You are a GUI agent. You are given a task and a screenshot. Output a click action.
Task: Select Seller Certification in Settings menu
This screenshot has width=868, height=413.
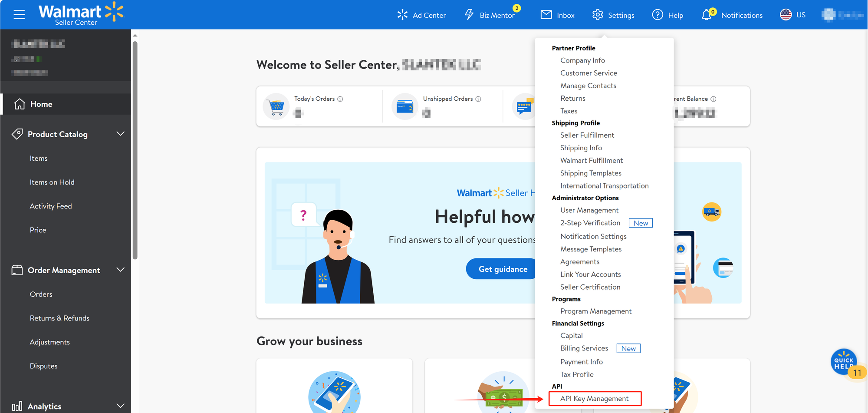point(590,287)
